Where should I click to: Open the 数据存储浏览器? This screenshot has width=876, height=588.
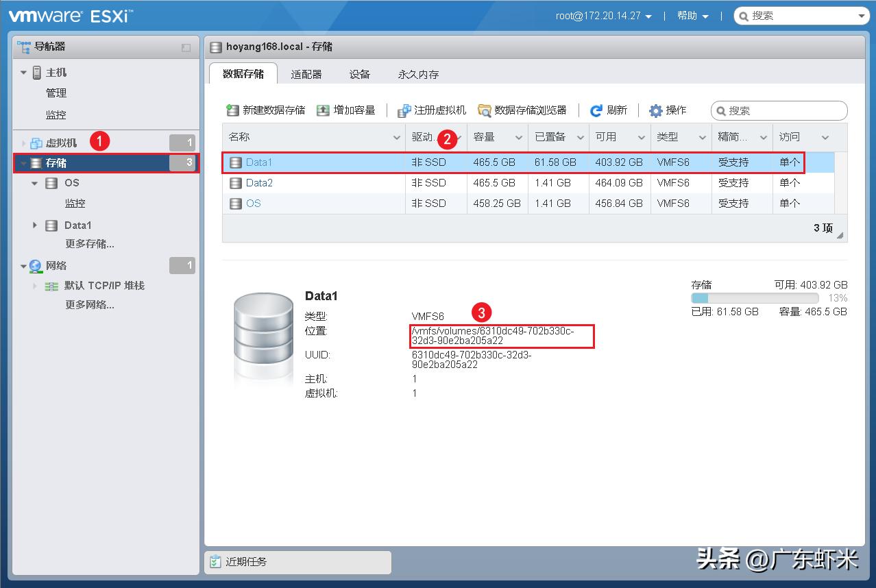click(x=483, y=110)
